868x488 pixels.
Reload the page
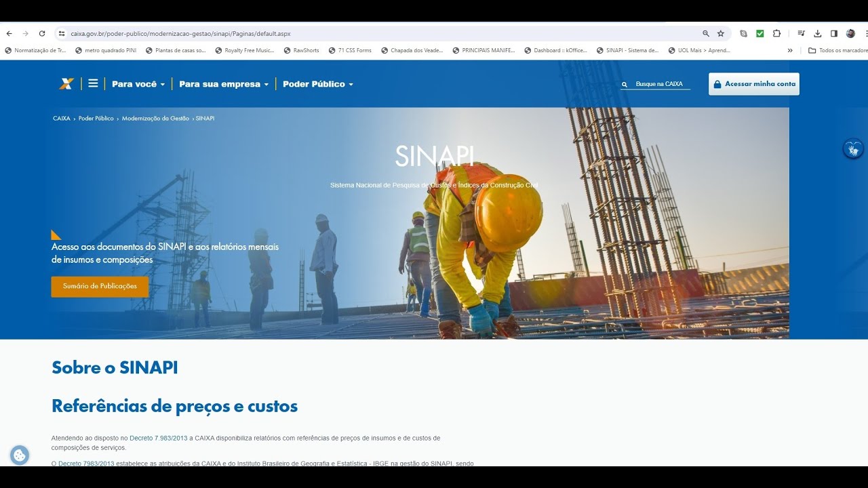[42, 33]
